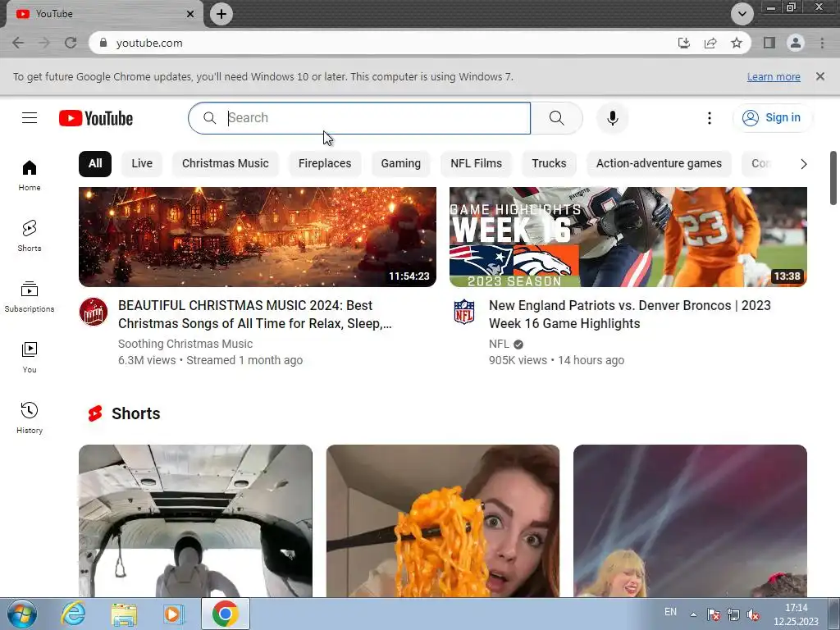Open the tab search dropdown arrow

tap(742, 14)
